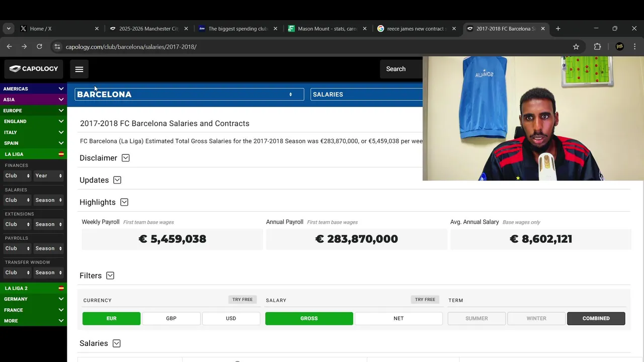Bookmark this page with the star icon
Screen dimensions: 644x362
576,47
